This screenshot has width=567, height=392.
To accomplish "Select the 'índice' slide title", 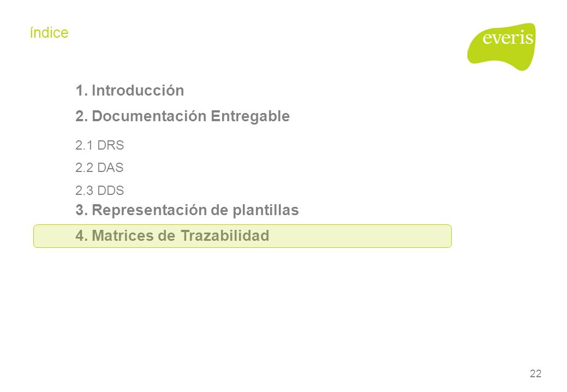I will point(49,33).
